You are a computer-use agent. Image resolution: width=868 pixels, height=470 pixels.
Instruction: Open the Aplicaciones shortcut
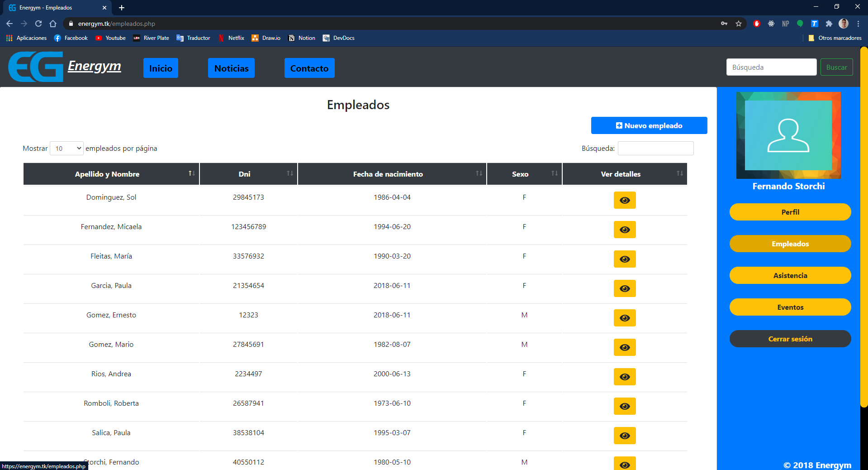pyautogui.click(x=26, y=38)
